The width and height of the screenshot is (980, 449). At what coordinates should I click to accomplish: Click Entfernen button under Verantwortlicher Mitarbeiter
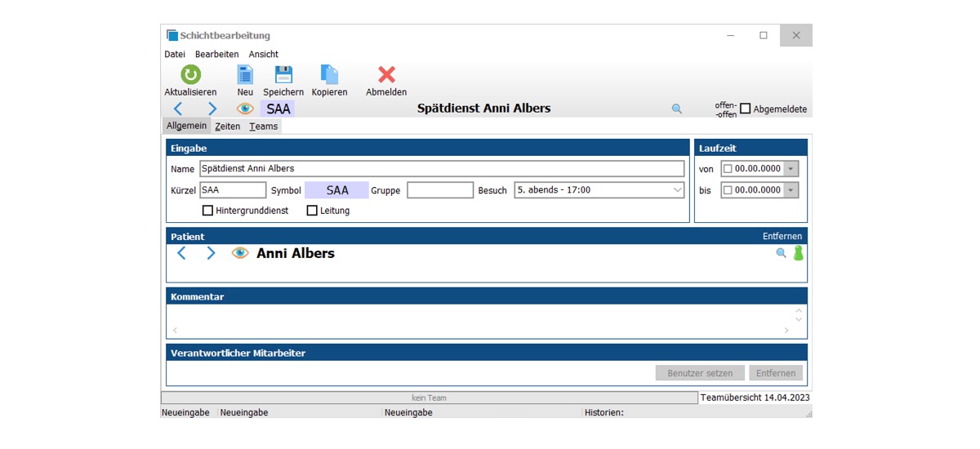pyautogui.click(x=776, y=373)
